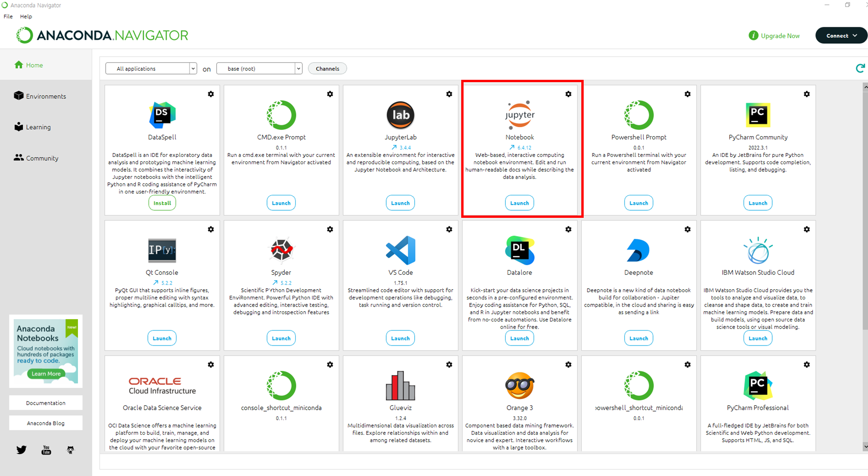This screenshot has height=476, width=868.
Task: Open settings gear for PyCharm Community tile
Action: coord(807,94)
